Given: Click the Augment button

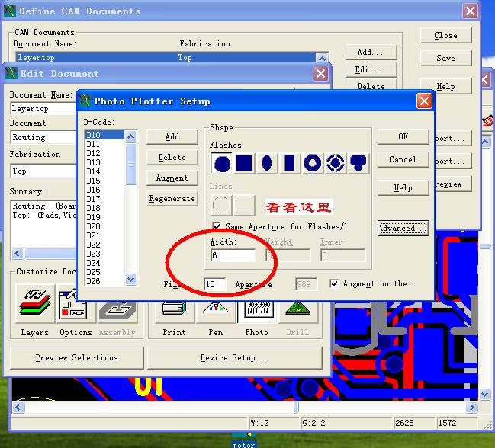Looking at the screenshot, I should [172, 178].
